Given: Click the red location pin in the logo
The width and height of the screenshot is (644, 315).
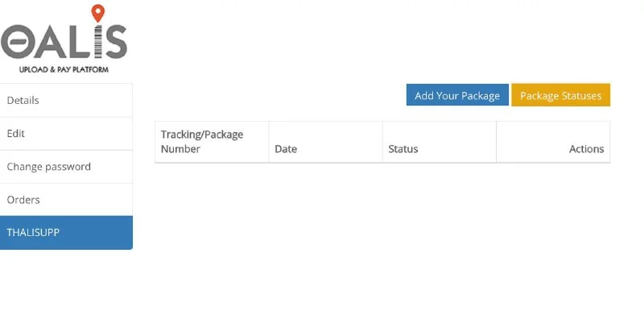Looking at the screenshot, I should (97, 13).
